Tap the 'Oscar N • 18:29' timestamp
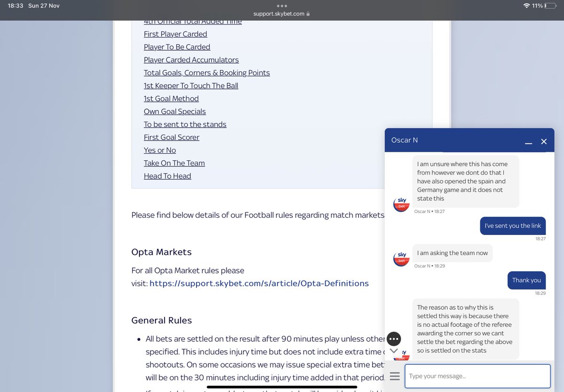Image resolution: width=564 pixels, height=392 pixels. pyautogui.click(x=430, y=266)
